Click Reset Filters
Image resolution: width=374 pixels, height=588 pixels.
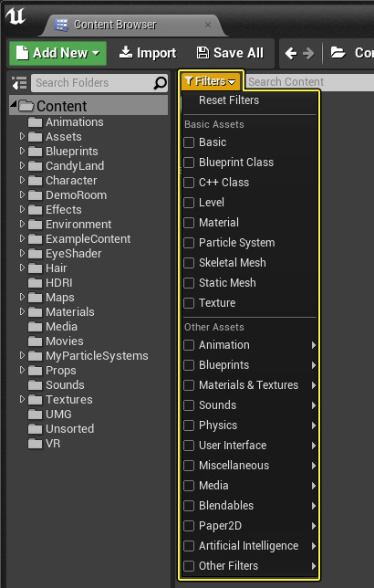pos(229,100)
